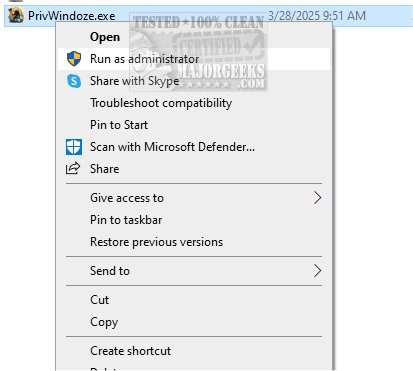This screenshot has height=371, width=413.
Task: Expand the Give access to submenu arrow
Action: [317, 198]
